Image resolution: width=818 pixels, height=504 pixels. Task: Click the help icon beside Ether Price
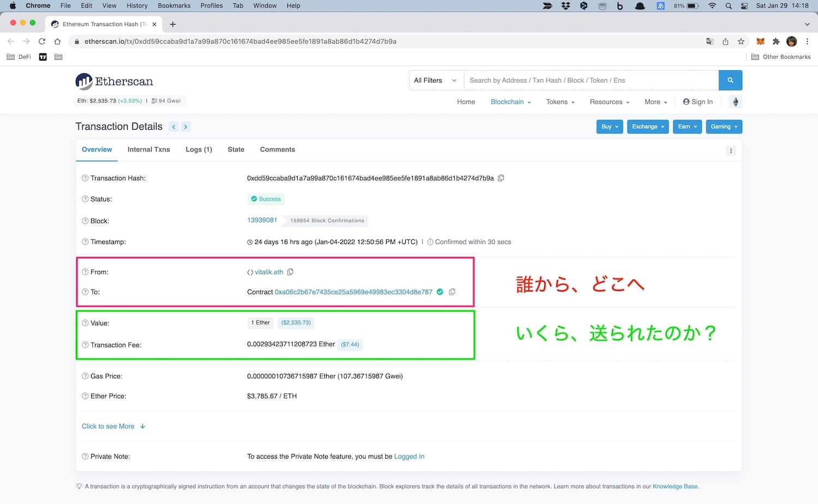(85, 396)
